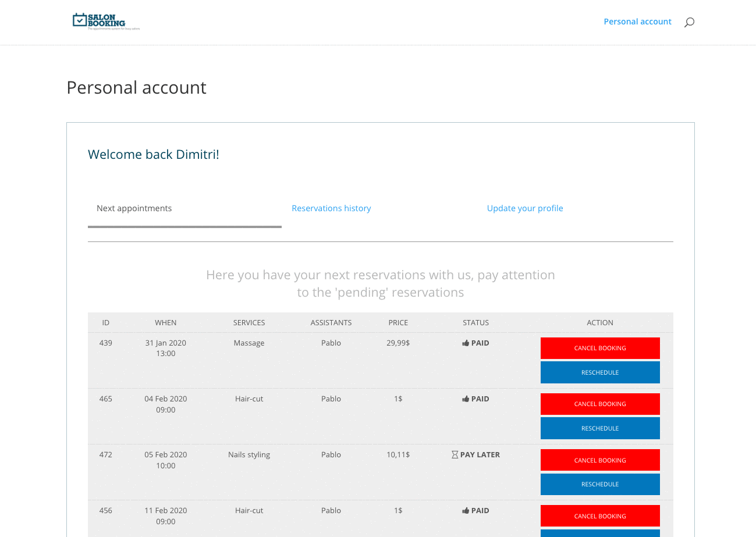Viewport: 756px width, 537px height.
Task: Click the SERVICES column header
Action: click(249, 322)
